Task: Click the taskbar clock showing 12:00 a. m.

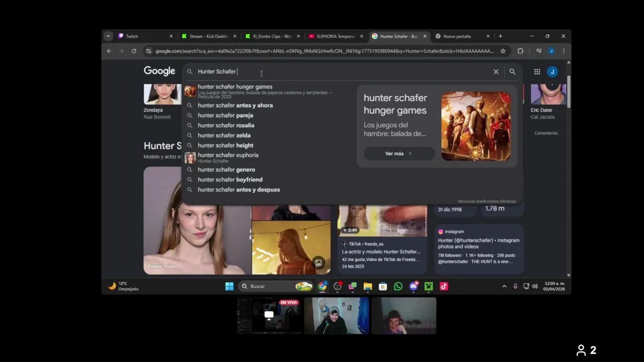Action: (554, 286)
